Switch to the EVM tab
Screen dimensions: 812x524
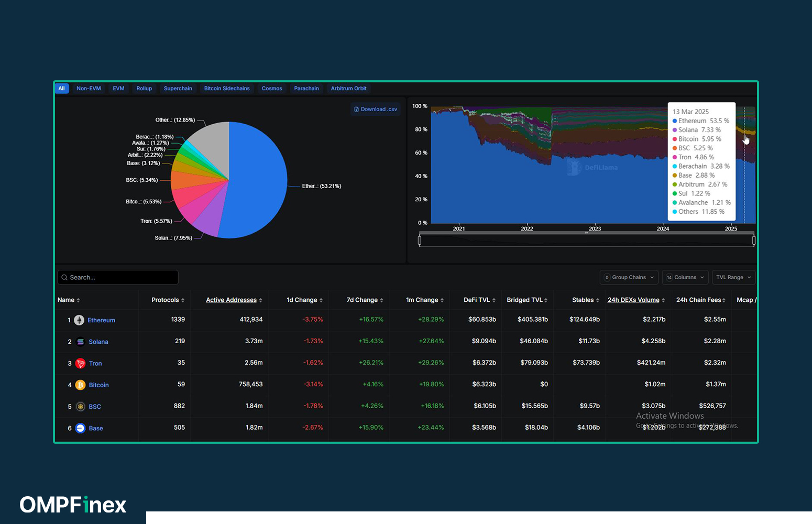coord(118,88)
